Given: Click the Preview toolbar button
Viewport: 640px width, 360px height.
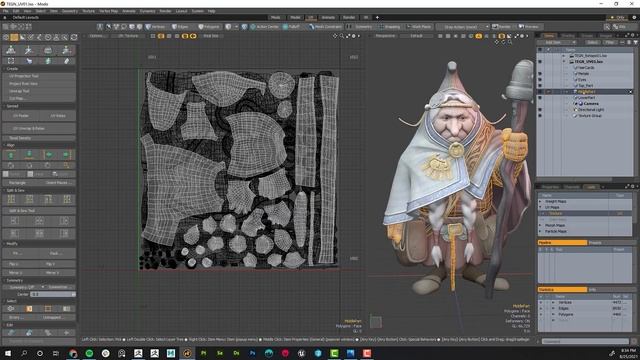Looking at the screenshot, I should click(x=529, y=27).
